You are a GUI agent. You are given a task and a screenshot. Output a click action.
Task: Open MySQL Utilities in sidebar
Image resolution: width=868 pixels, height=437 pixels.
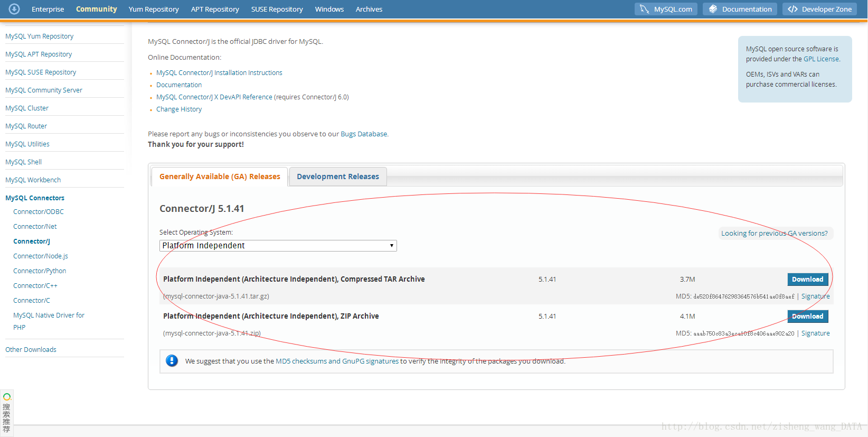pyautogui.click(x=27, y=144)
